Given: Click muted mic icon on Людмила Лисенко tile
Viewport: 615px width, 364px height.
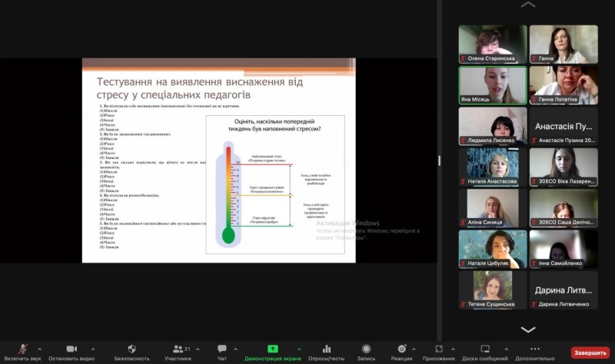Looking at the screenshot, I should coord(464,141).
